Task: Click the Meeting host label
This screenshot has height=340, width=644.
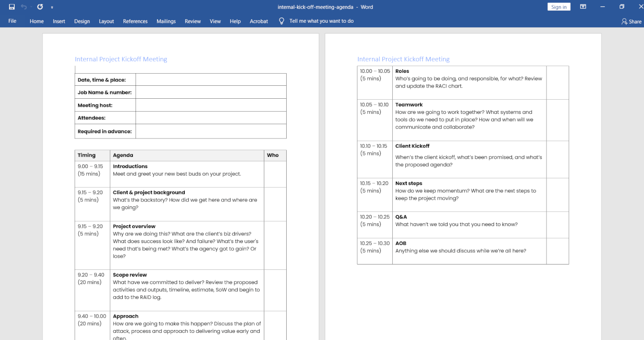Action: pos(95,105)
